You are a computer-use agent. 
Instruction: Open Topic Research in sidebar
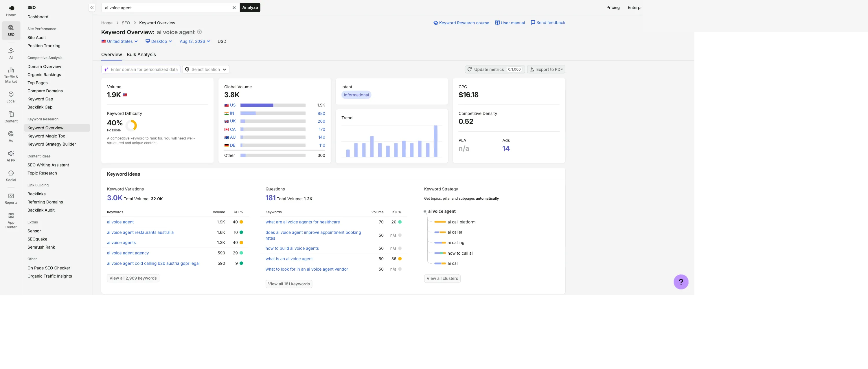point(57,173)
